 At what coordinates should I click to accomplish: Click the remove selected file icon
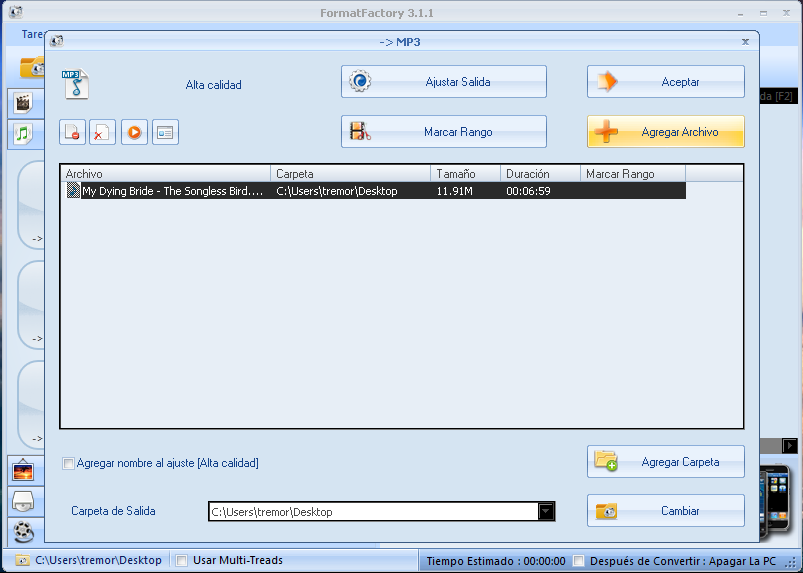pyautogui.click(x=72, y=132)
